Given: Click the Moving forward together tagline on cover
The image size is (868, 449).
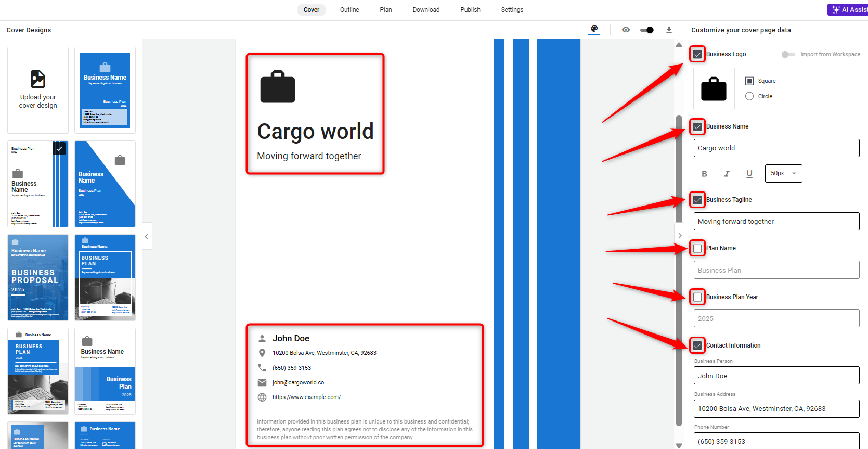Looking at the screenshot, I should 309,156.
